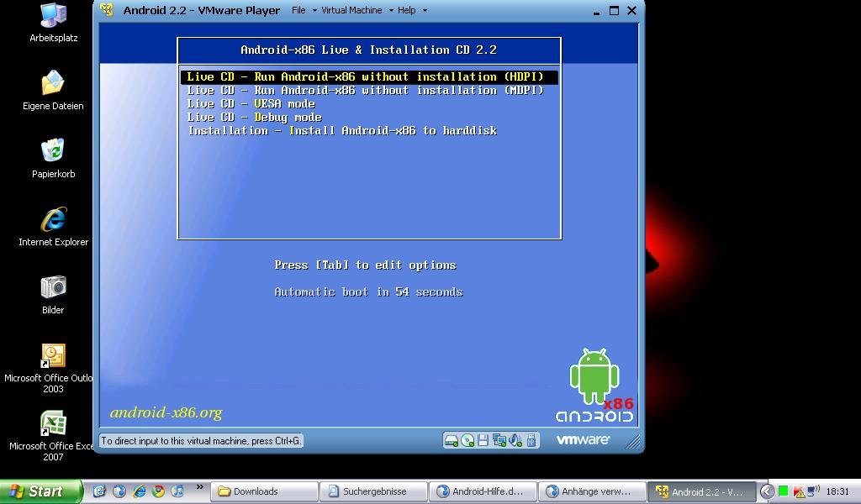Screen dimensions: 861x504
Task: Click the hard disk device icon in VMware status bar
Action: (x=452, y=440)
